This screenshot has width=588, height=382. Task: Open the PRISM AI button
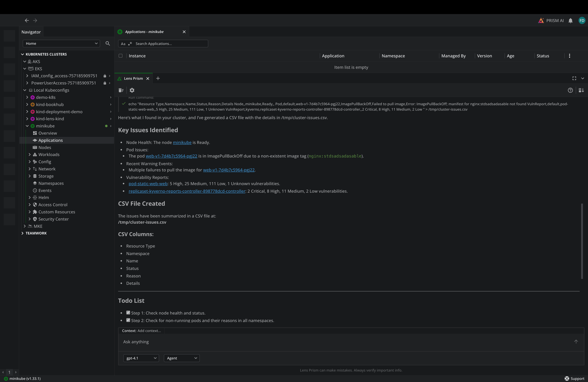551,21
